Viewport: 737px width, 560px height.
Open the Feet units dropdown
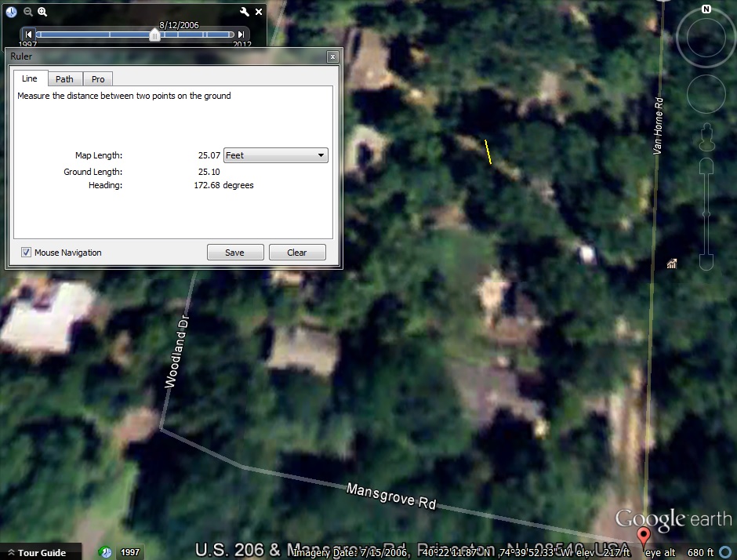(276, 155)
